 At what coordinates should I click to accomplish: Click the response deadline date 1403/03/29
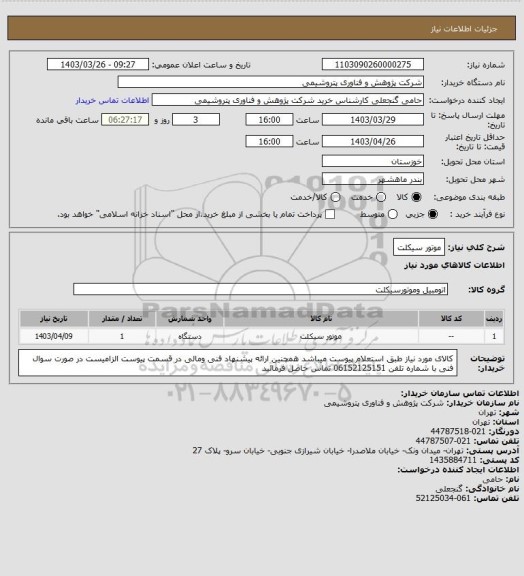point(373,120)
